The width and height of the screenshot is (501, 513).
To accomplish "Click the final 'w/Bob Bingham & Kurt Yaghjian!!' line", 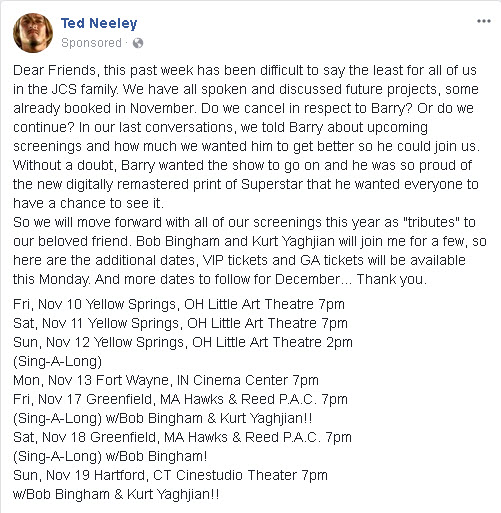I will pyautogui.click(x=116, y=494).
